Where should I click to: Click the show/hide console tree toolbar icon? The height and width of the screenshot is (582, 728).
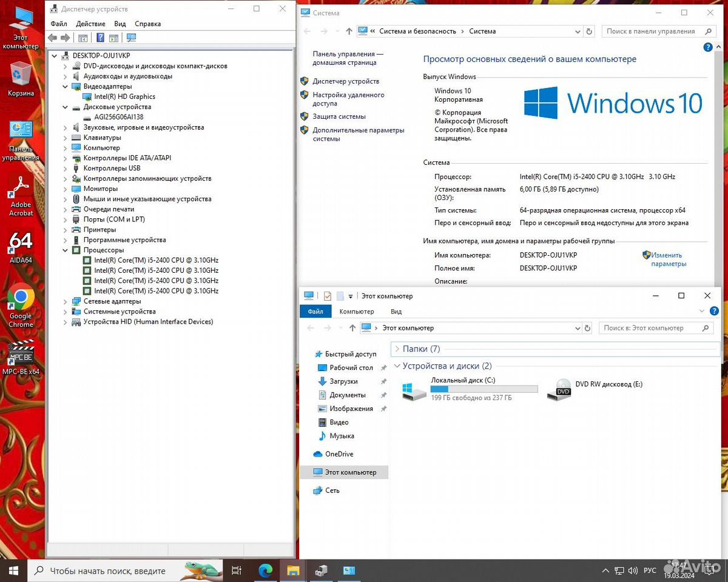tap(83, 38)
